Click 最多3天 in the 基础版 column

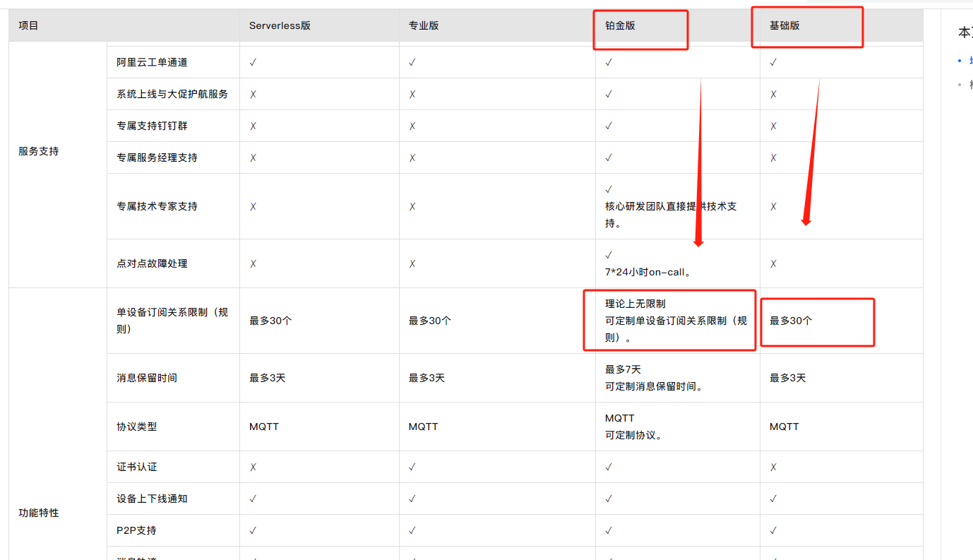(787, 378)
